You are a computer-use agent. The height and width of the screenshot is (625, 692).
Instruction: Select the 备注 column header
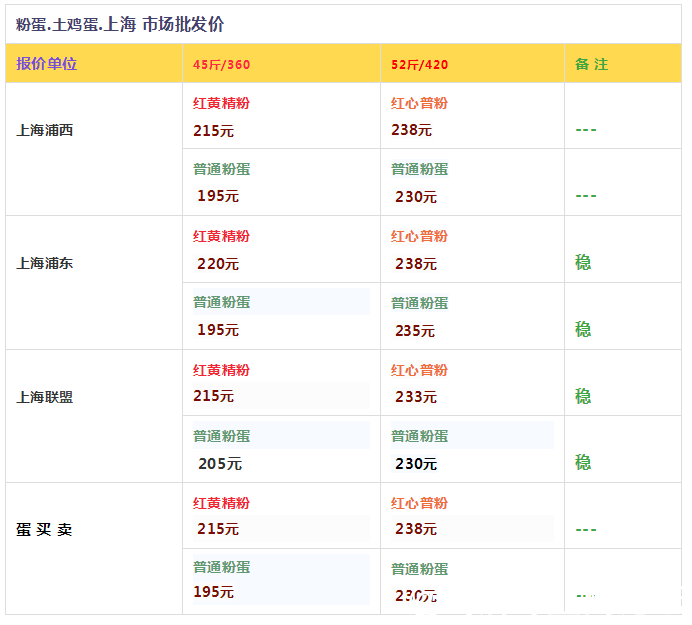(x=591, y=65)
